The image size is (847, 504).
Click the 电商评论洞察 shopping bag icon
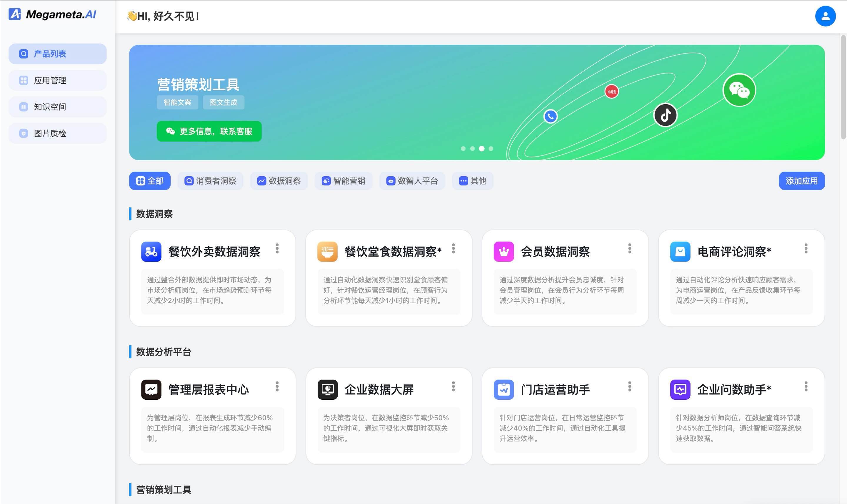[680, 252]
